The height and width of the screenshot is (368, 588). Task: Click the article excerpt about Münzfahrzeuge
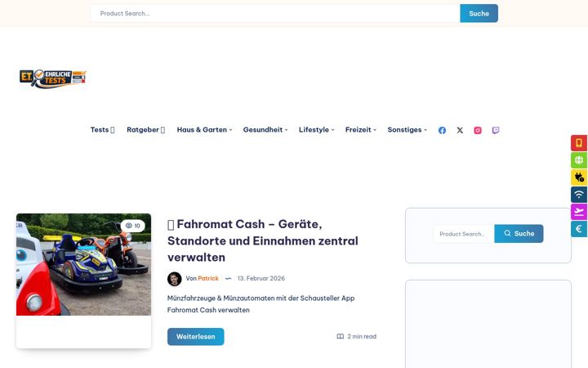click(x=261, y=304)
